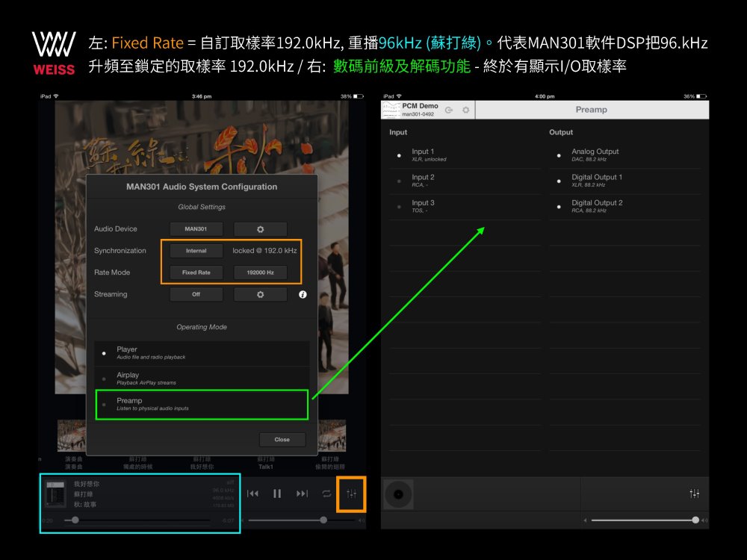Open Audio Device gear settings in MAN301 dialog
747x560 pixels.
coord(260,229)
